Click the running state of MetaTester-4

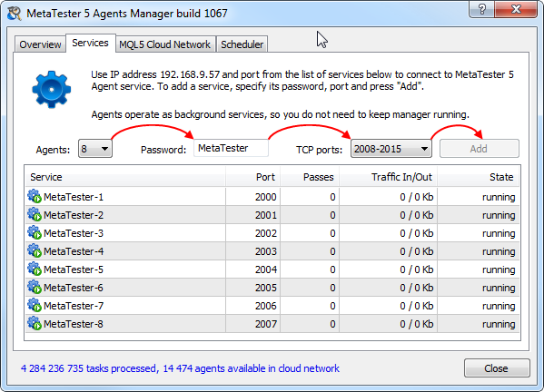pos(499,251)
